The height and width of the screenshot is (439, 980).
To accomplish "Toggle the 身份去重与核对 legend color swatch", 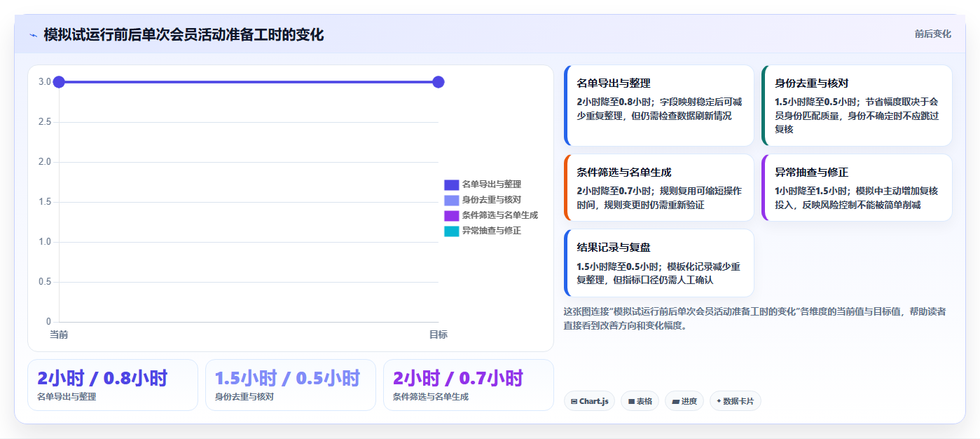I will click(x=451, y=200).
